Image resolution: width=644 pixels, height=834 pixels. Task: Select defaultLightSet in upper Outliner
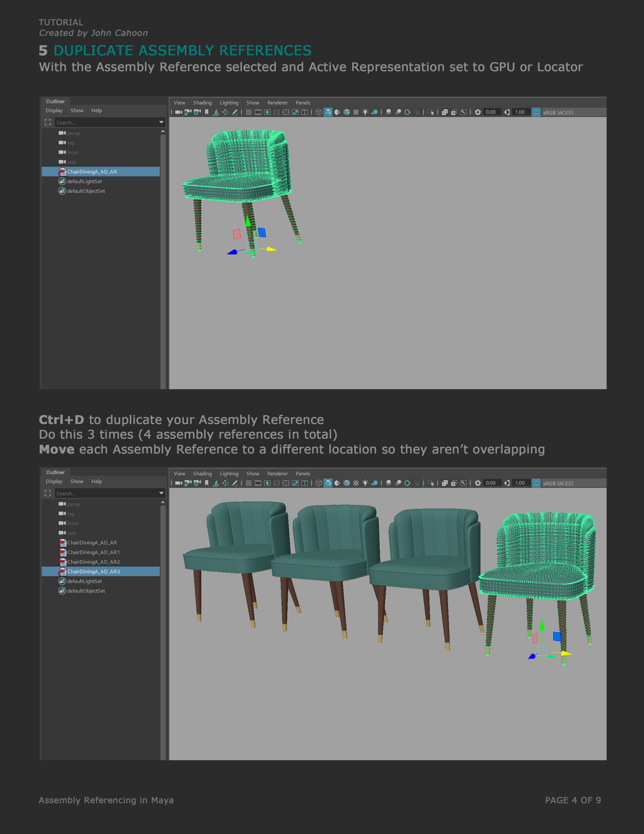(84, 181)
